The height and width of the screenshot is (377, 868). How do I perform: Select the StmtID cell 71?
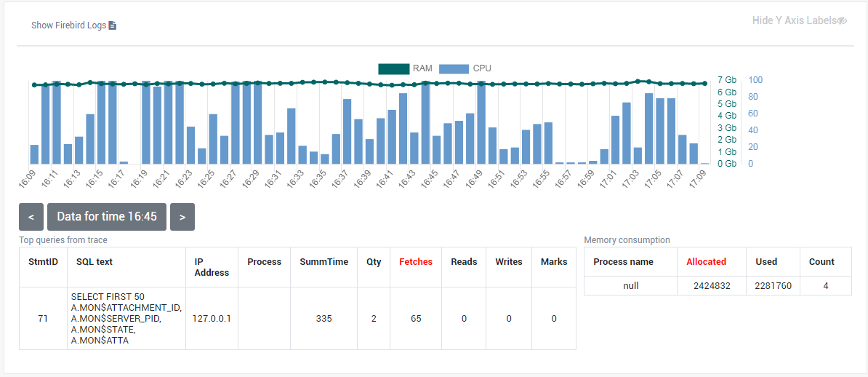click(43, 318)
